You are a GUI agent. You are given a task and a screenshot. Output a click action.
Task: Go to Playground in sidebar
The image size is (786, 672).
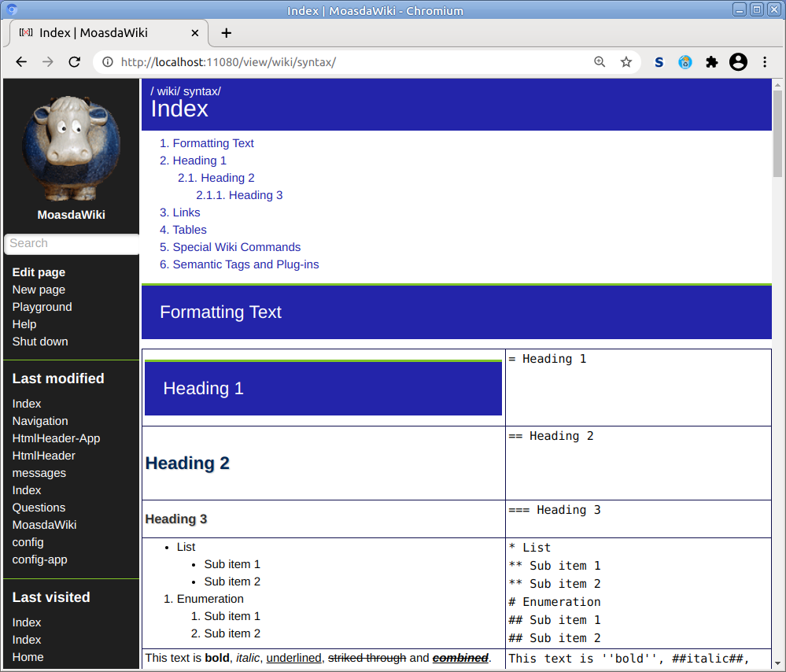coord(42,307)
